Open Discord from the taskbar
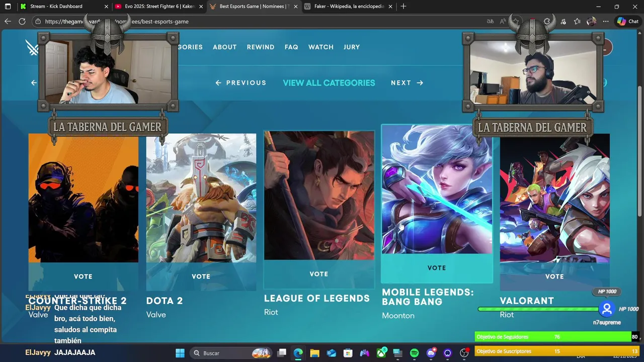 (431, 353)
